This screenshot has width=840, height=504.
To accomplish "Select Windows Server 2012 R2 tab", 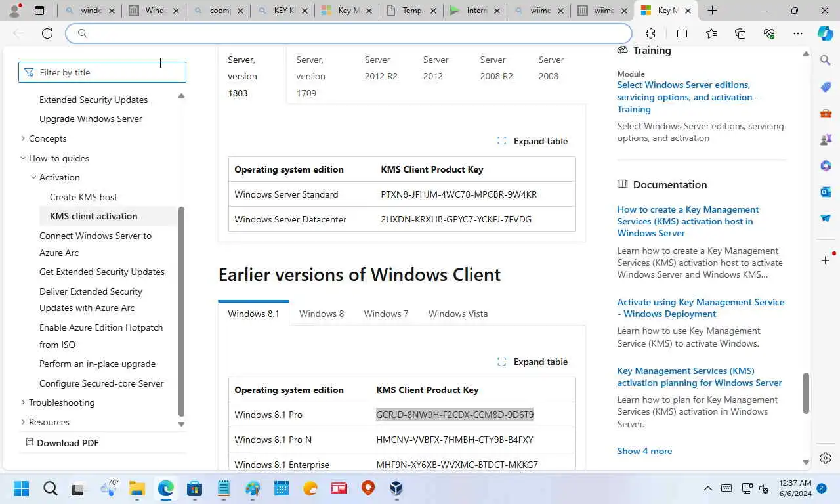I will 381,68.
